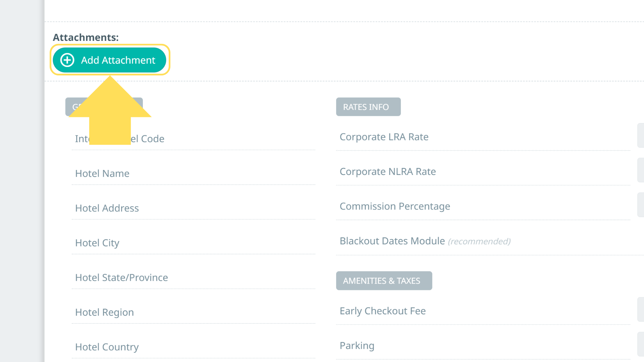Select the Hotel City row

pyautogui.click(x=97, y=243)
